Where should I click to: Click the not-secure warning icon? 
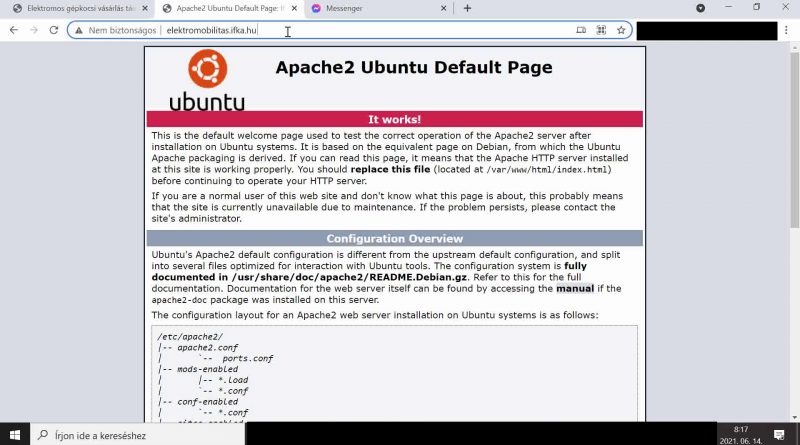(x=79, y=31)
